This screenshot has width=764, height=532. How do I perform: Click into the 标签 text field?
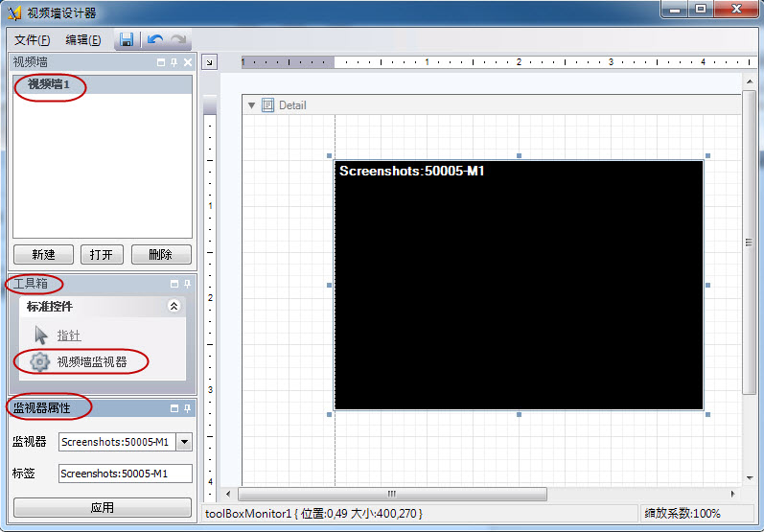point(125,474)
